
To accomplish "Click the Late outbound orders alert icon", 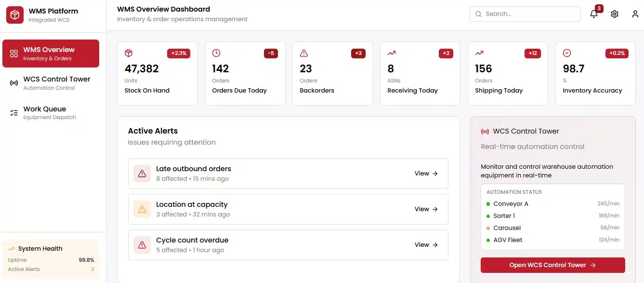I will click(142, 174).
